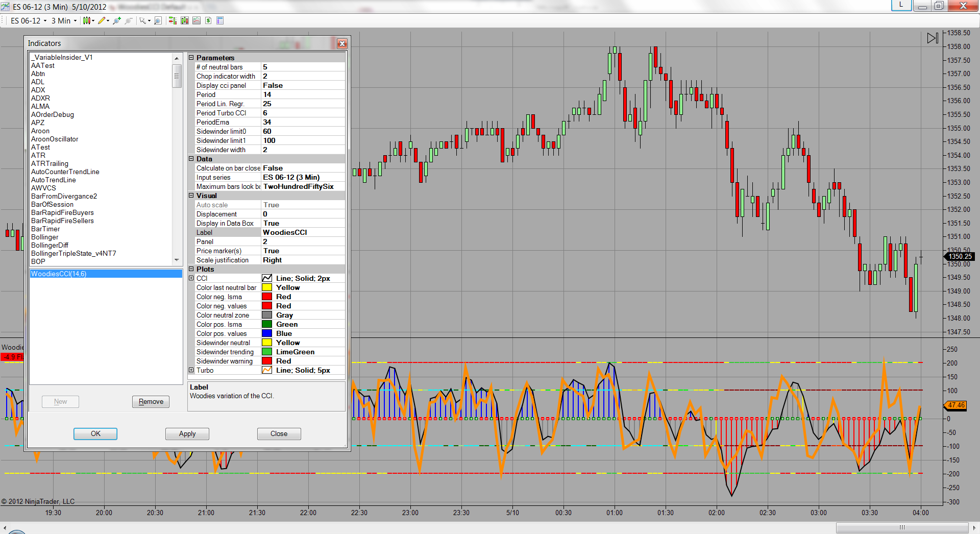980x534 pixels.
Task: Open Chart Trader from the toolbar
Action: click(173, 20)
